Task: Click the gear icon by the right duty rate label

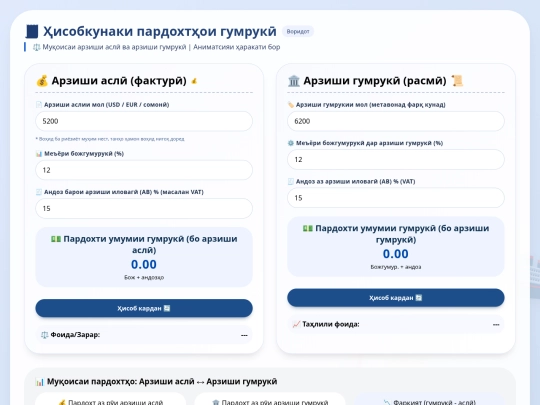Action: pos(291,143)
